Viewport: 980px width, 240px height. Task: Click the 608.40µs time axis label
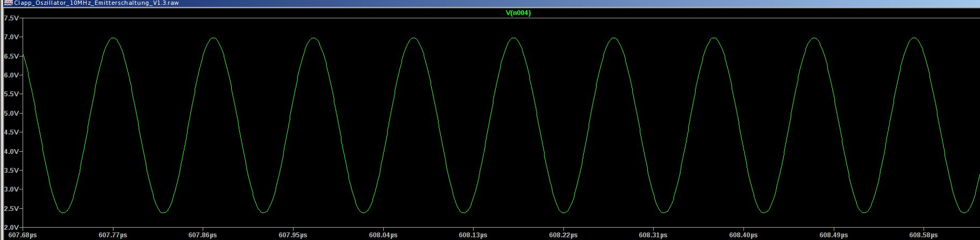tap(743, 235)
